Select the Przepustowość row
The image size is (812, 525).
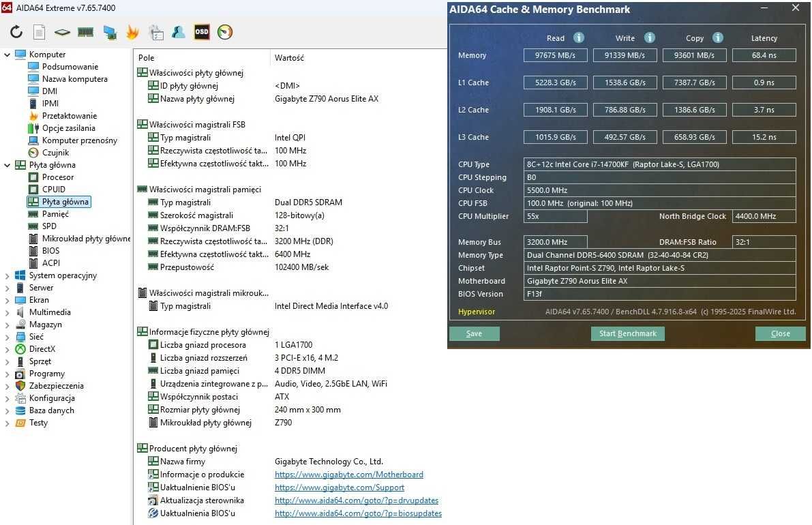click(290, 267)
